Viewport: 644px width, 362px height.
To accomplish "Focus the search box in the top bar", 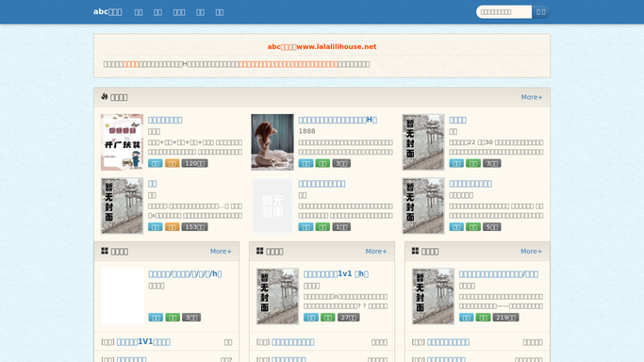I will (504, 12).
